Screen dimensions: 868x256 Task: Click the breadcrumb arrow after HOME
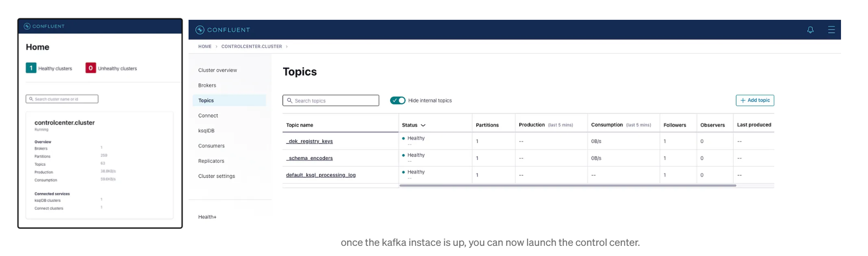217,47
